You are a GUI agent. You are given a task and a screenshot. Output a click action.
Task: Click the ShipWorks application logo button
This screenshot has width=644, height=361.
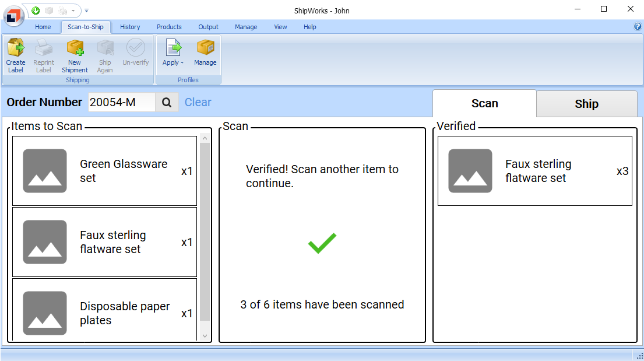click(x=13, y=16)
